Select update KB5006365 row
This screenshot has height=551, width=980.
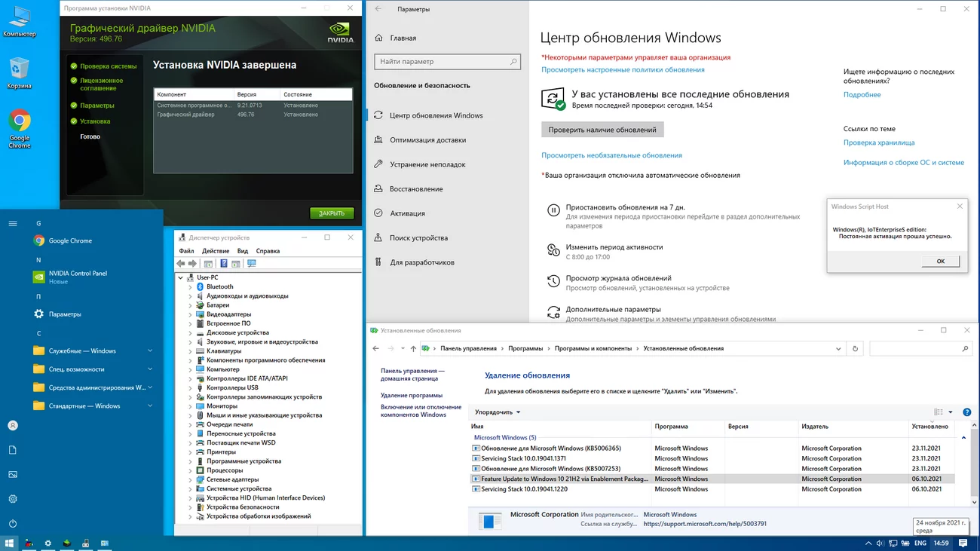point(712,448)
